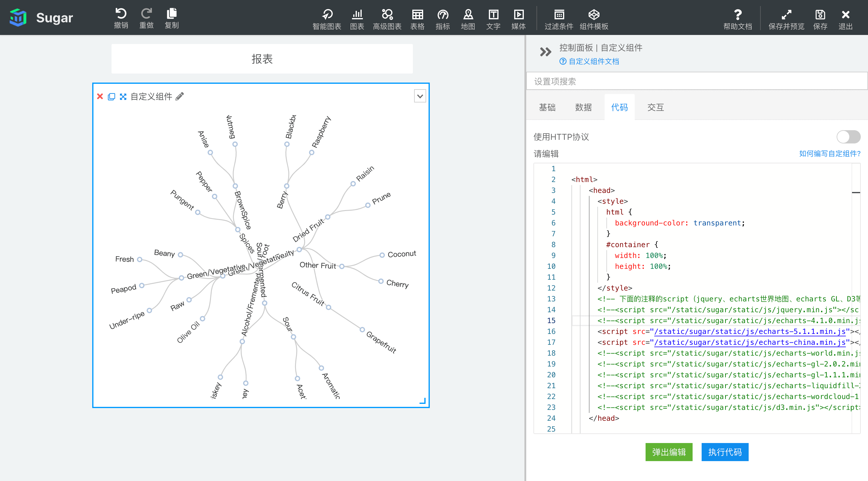This screenshot has height=481, width=868.
Task: Click 退出 to exit the editor
Action: [x=845, y=19]
